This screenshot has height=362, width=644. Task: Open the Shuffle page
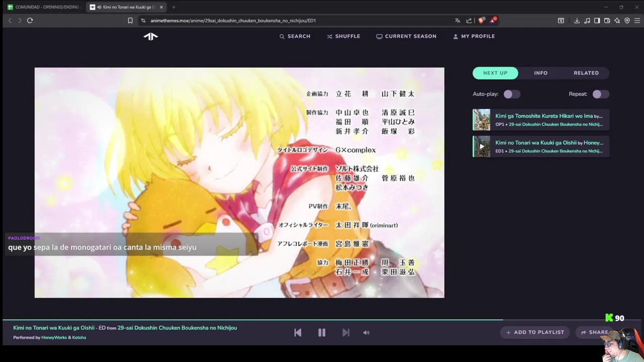(x=343, y=36)
